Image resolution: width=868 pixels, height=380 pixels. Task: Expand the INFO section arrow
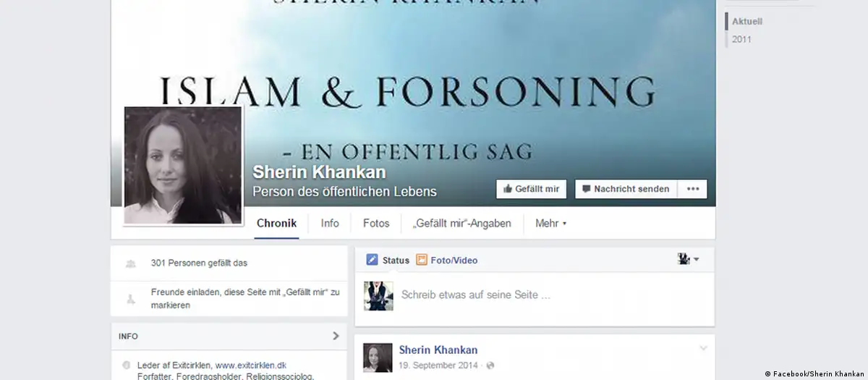336,336
